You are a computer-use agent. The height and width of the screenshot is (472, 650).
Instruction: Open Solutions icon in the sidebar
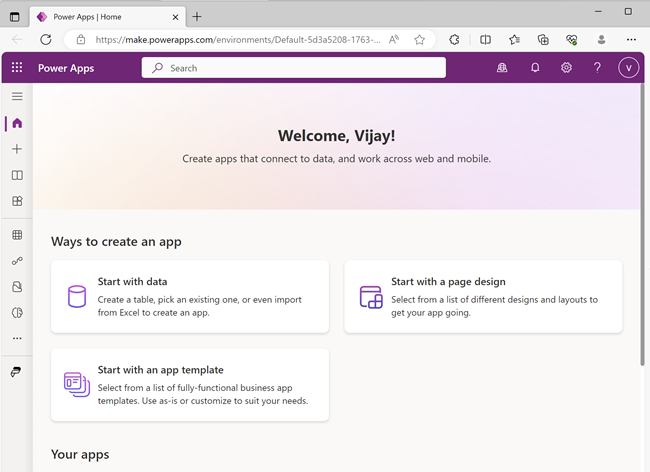17,287
